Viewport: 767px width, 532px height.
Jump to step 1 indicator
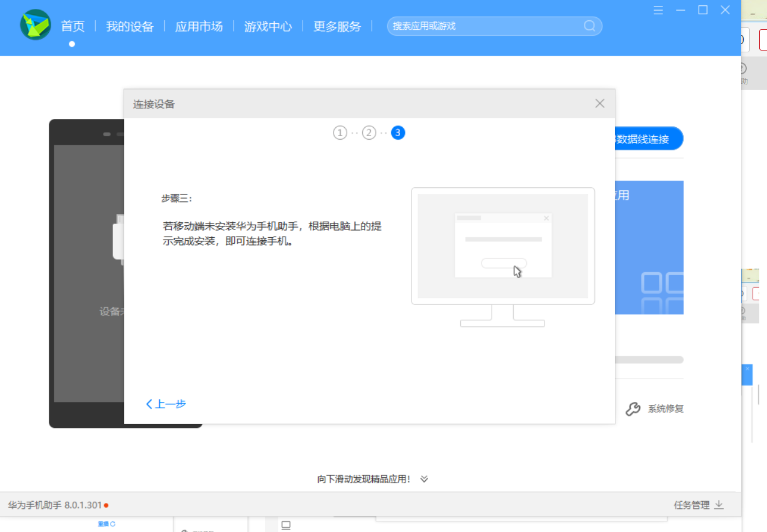[x=340, y=133]
